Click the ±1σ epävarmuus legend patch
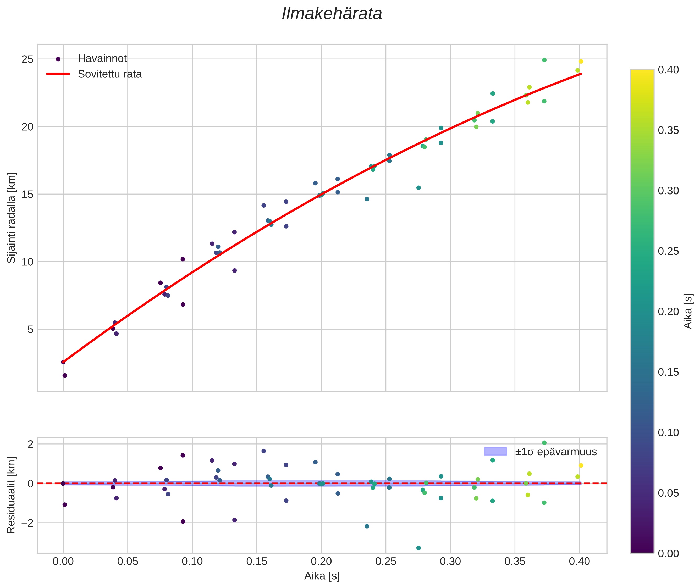The image size is (700, 588). click(x=495, y=452)
